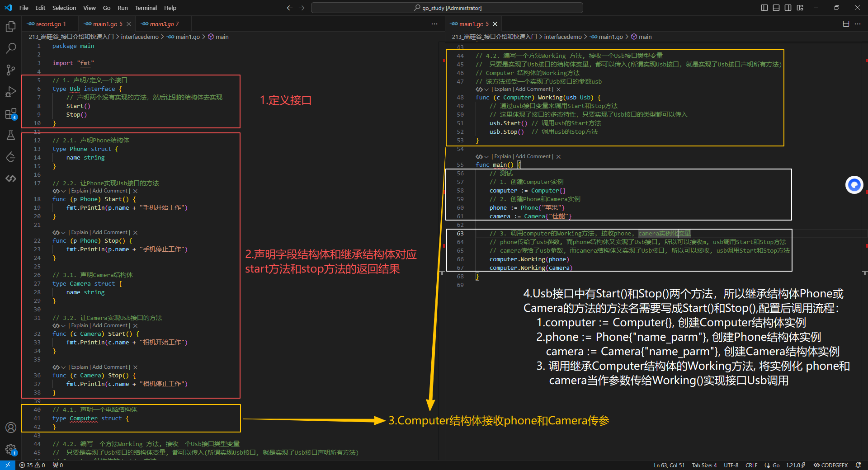Expand the code lens chevron above Camera Stop()

coord(63,367)
